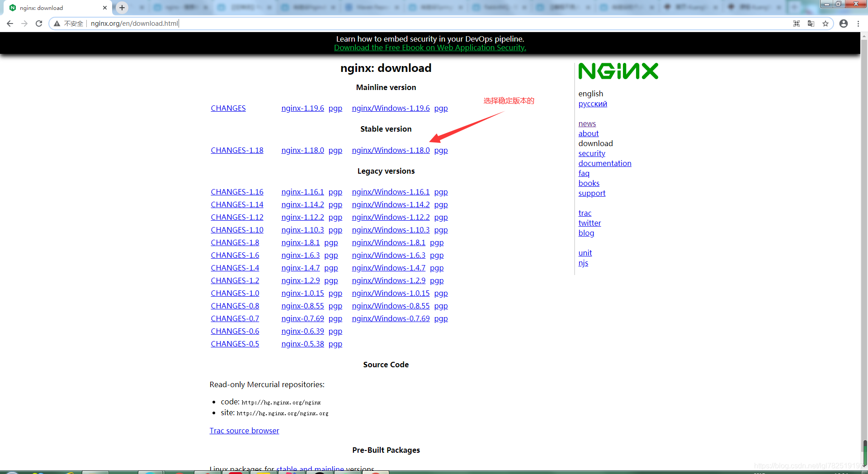Open CHANGES-0.5 link
Image resolution: width=868 pixels, height=474 pixels.
(235, 344)
